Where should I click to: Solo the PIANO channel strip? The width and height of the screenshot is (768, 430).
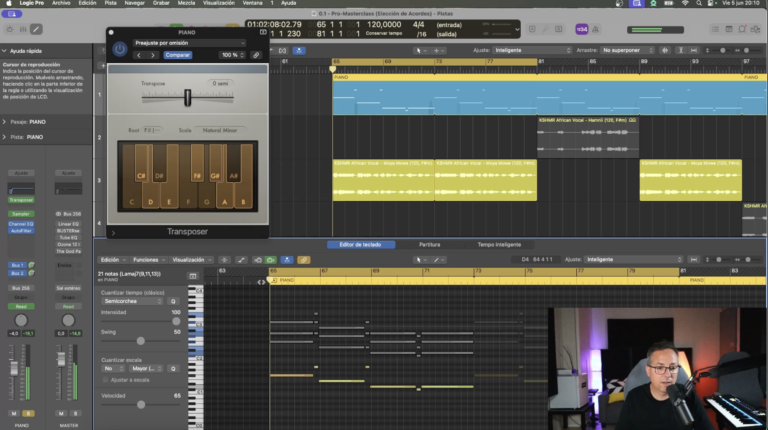(28, 413)
